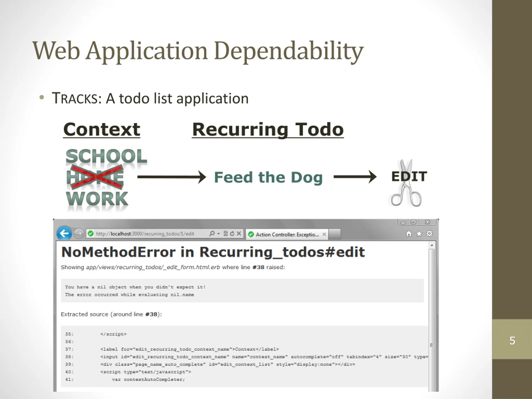
Task: Close the Action Controller tab with its X
Action: 324,234
